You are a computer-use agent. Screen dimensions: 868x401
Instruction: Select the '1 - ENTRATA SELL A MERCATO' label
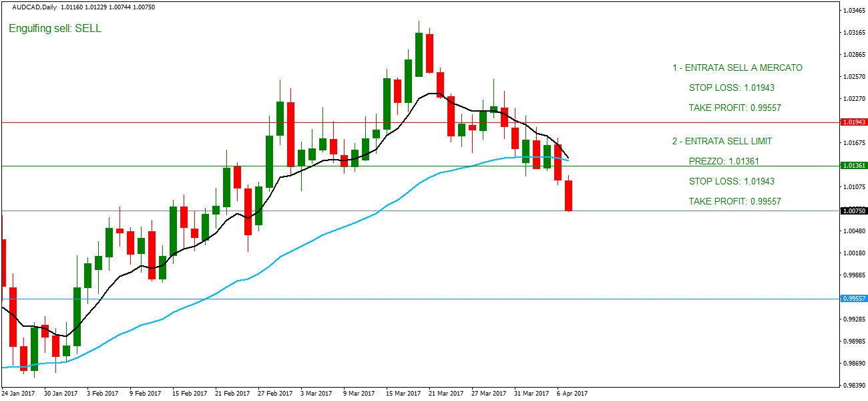[x=737, y=68]
